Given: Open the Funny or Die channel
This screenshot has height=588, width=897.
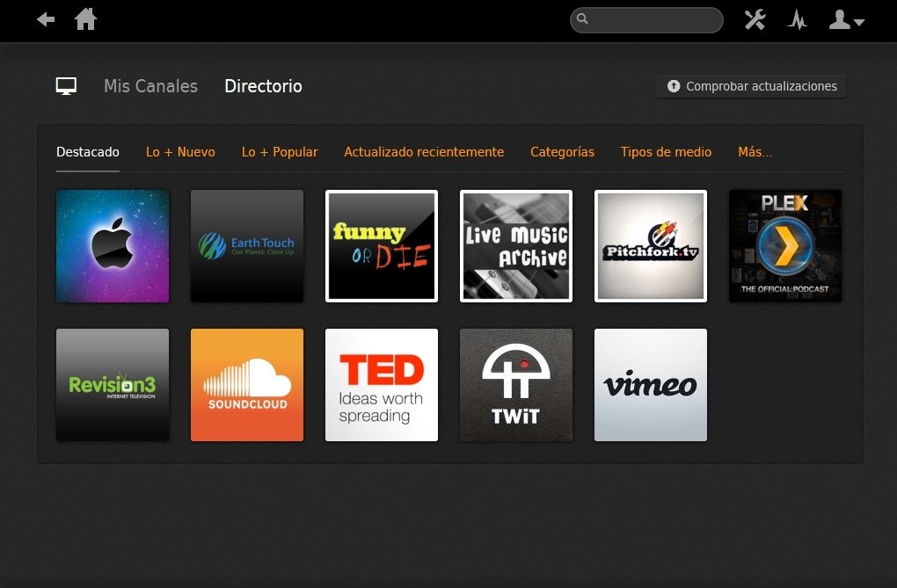Looking at the screenshot, I should [x=382, y=246].
